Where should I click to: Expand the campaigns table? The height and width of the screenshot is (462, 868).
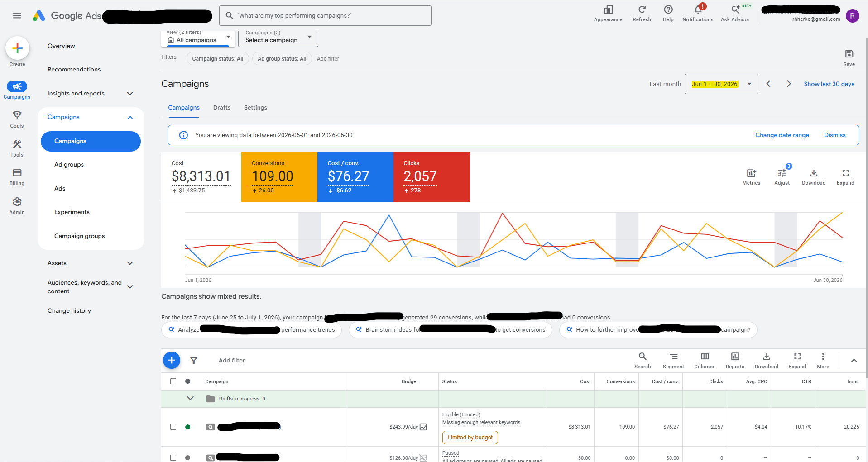(x=797, y=361)
